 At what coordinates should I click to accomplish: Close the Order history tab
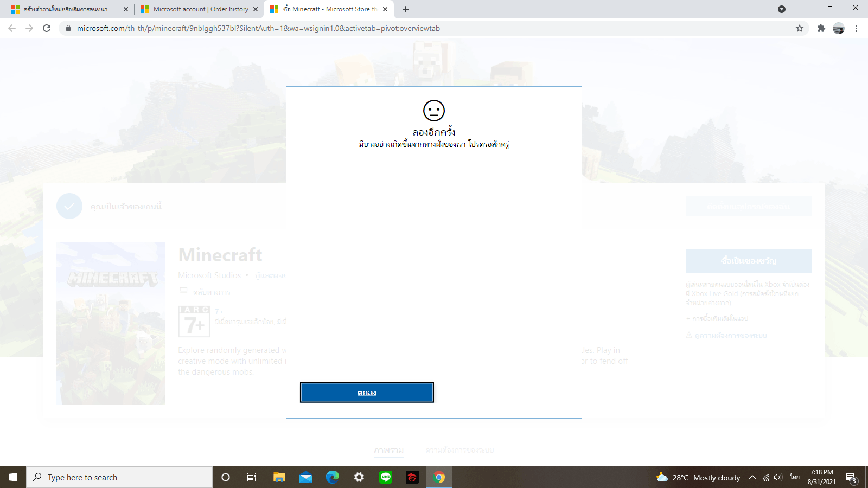(256, 9)
